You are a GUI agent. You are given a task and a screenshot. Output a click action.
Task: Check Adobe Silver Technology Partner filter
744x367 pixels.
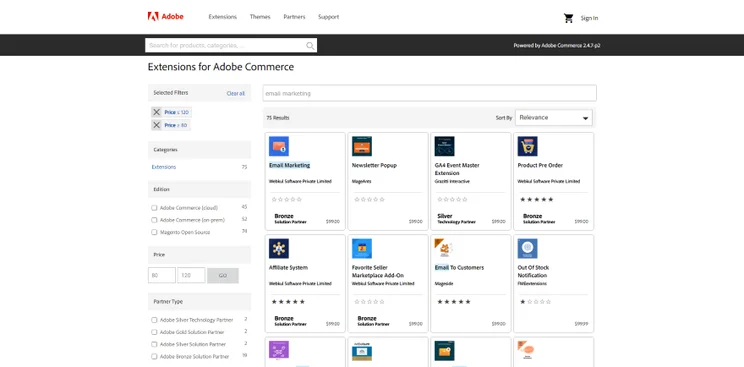(x=154, y=320)
